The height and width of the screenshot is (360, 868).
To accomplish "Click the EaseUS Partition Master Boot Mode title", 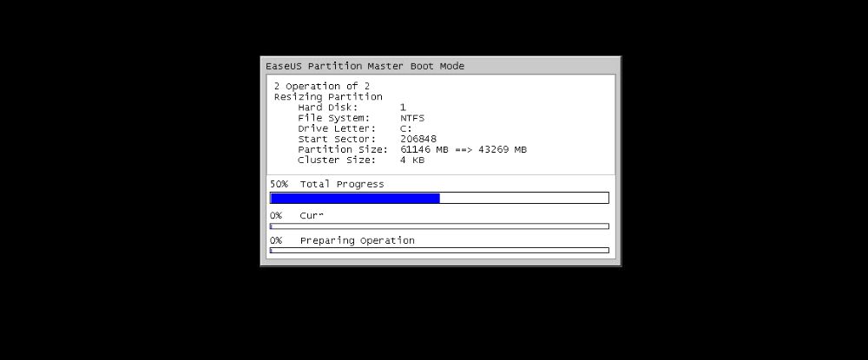I will tap(365, 66).
